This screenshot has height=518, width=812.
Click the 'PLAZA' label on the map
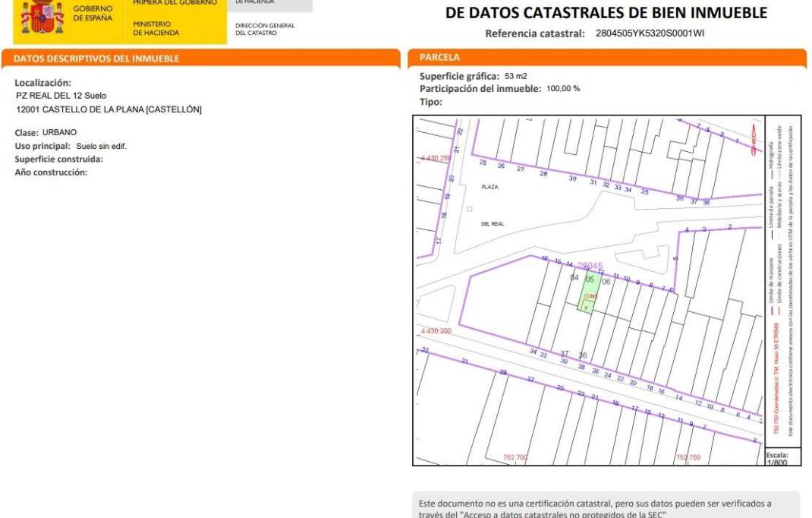(490, 187)
